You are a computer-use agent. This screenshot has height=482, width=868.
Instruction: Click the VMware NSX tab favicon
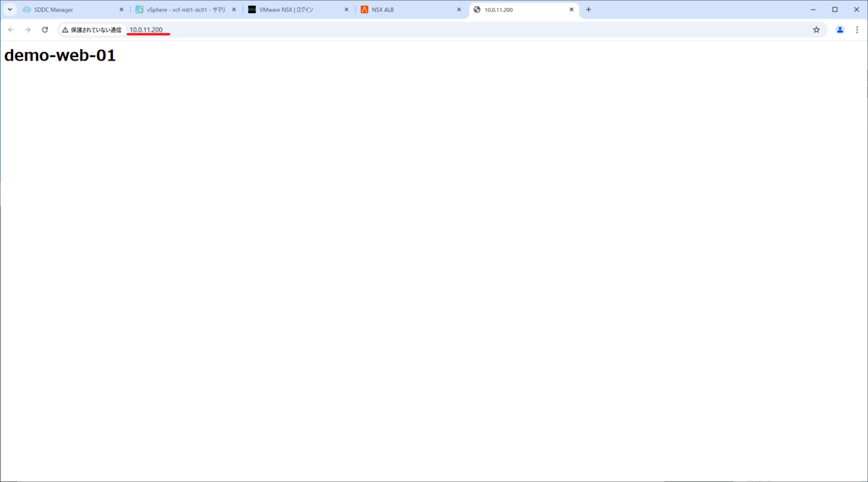(252, 9)
